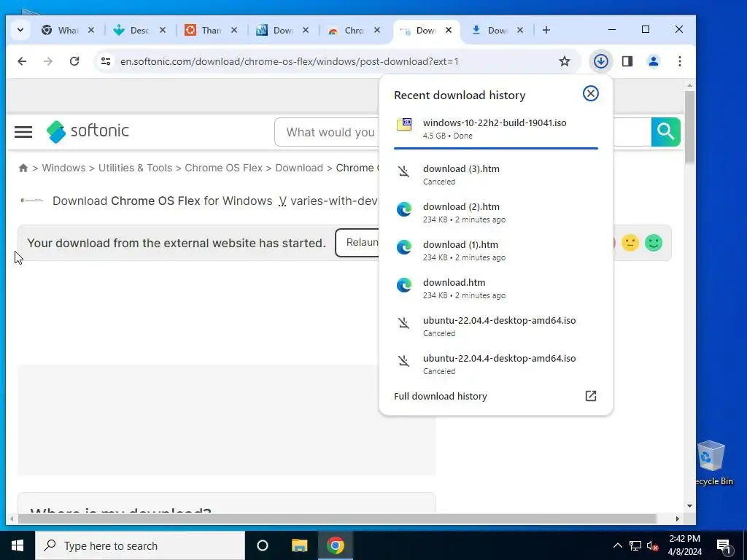Go forward to next page
The image size is (747, 560).
tap(47, 61)
